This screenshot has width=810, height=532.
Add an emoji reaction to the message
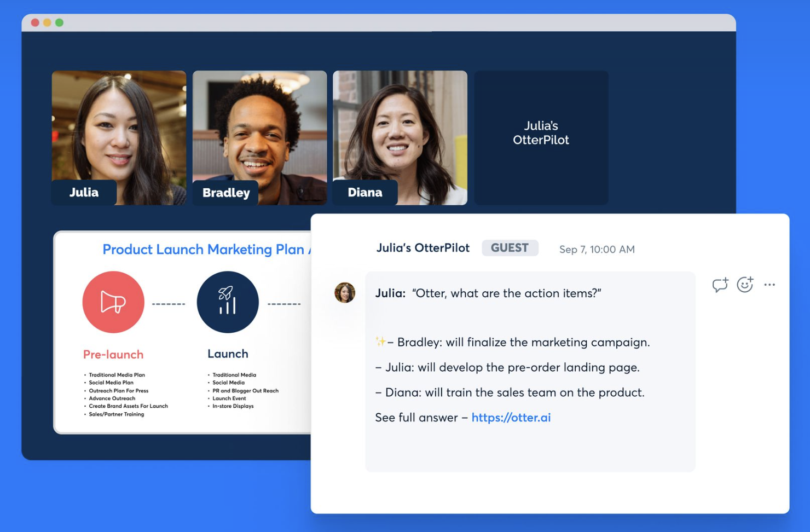[745, 284]
